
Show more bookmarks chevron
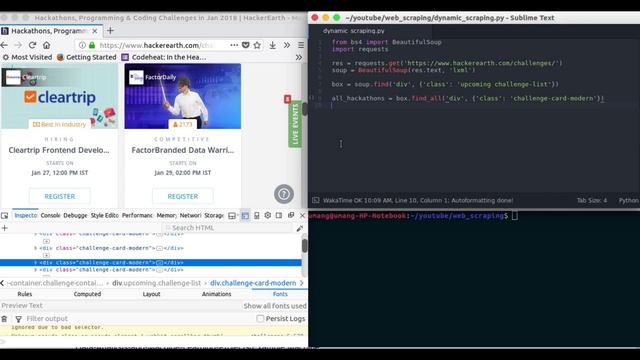[x=299, y=58]
